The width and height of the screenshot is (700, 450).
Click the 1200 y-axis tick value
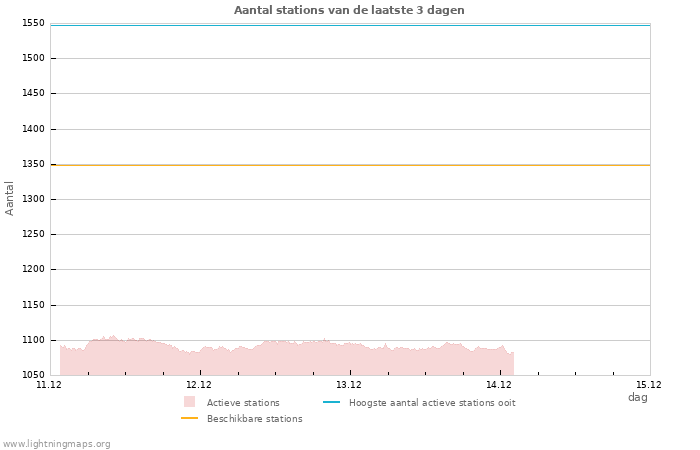33,270
